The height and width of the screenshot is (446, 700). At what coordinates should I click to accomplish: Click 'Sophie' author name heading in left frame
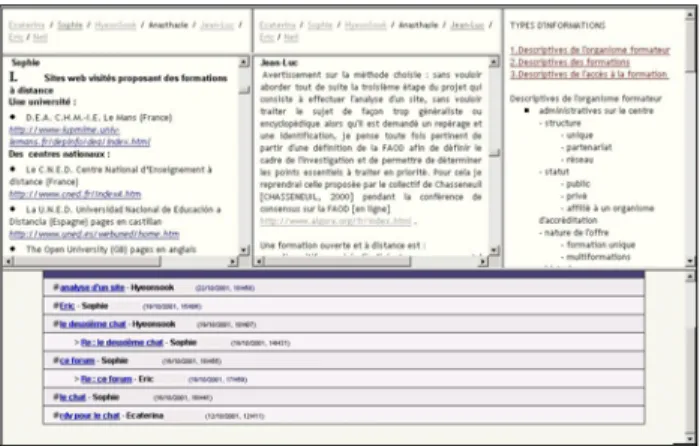pyautogui.click(x=26, y=63)
